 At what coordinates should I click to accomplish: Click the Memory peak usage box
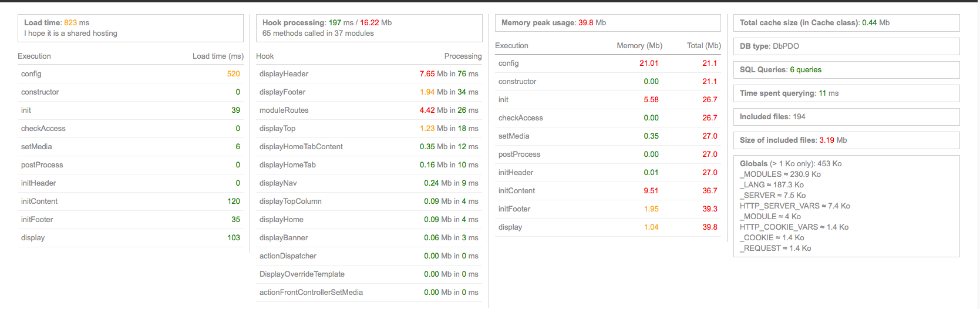pos(608,23)
